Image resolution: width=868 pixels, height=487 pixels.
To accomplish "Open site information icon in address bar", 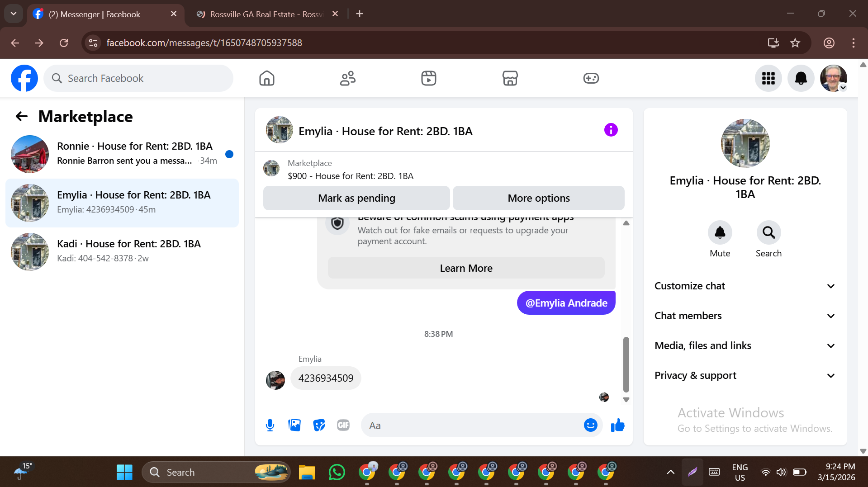I will click(93, 43).
